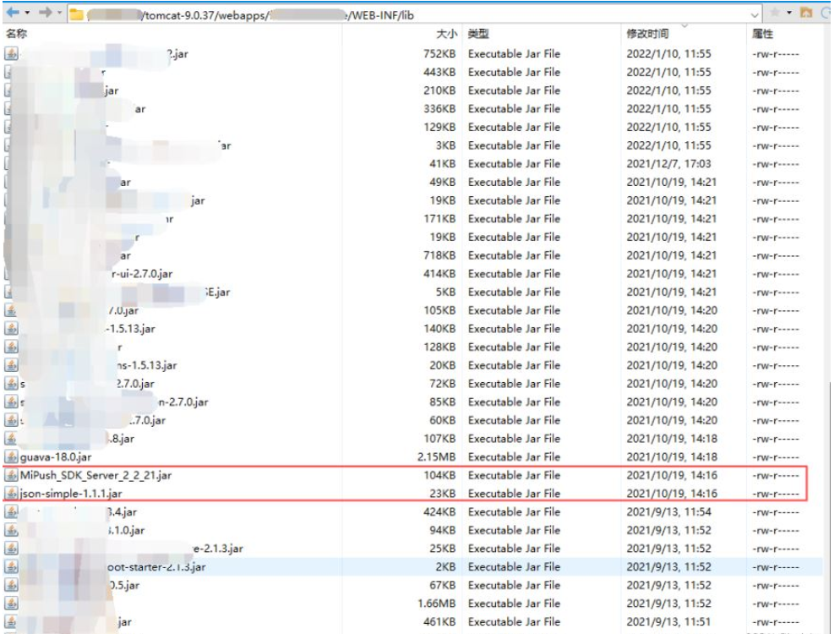The image size is (840, 634).
Task: Click the 2021/12/7, 17:03 modified time
Action: tap(668, 164)
